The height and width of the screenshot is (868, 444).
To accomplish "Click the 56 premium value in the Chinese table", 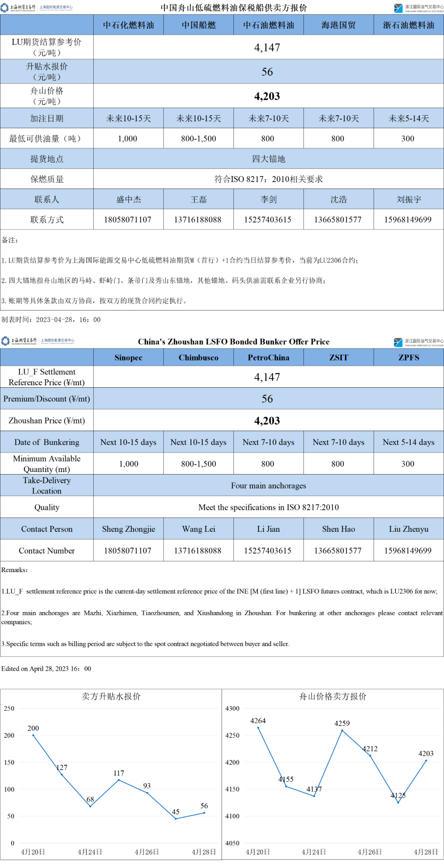I will pyautogui.click(x=267, y=72).
